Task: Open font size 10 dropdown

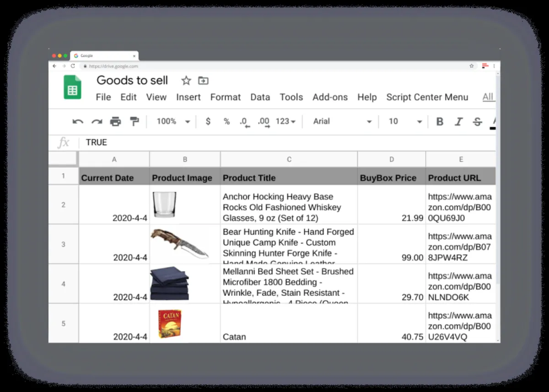Action: [x=405, y=121]
